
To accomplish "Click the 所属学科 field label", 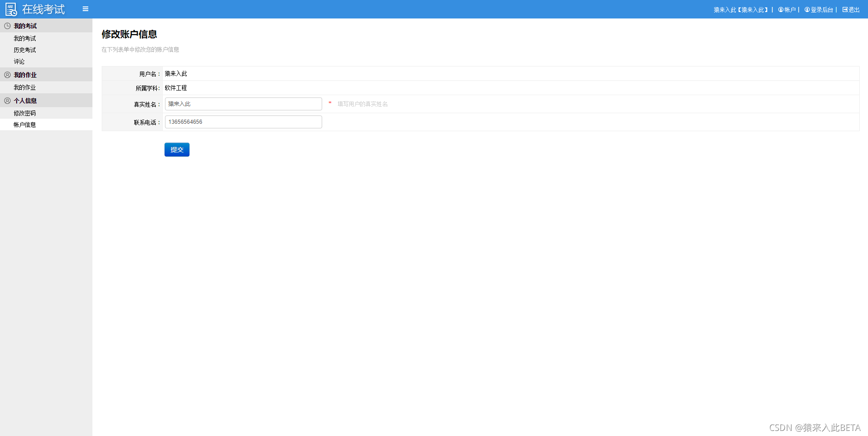I will coord(147,88).
